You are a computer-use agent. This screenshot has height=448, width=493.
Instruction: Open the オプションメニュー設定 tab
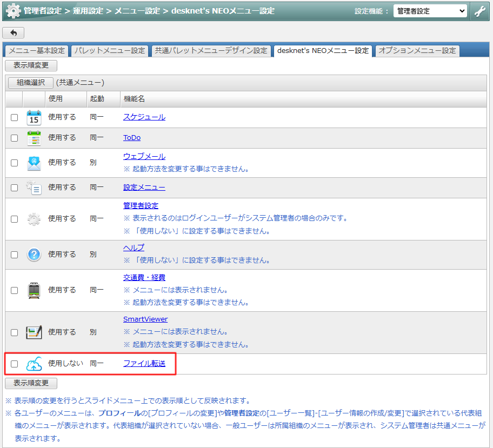click(x=417, y=51)
